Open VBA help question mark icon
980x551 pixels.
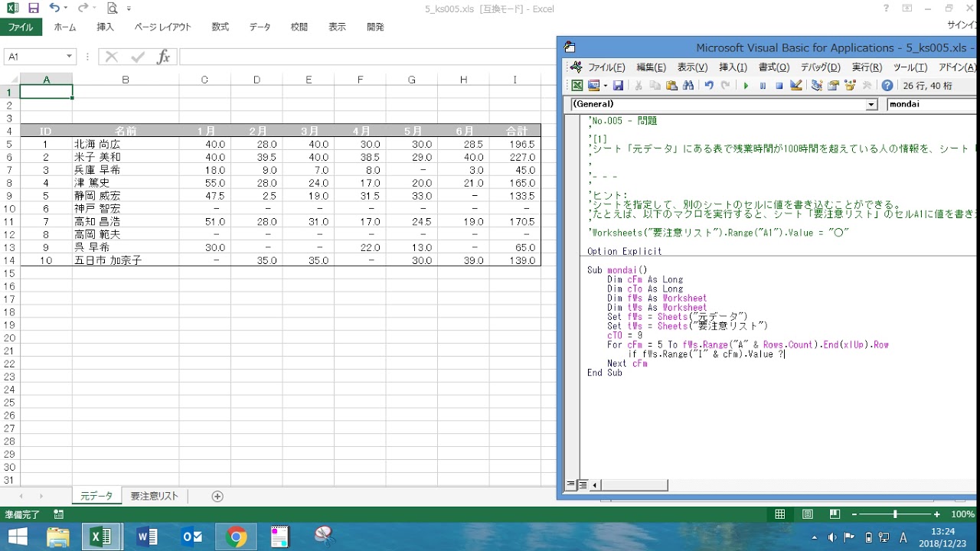(887, 86)
